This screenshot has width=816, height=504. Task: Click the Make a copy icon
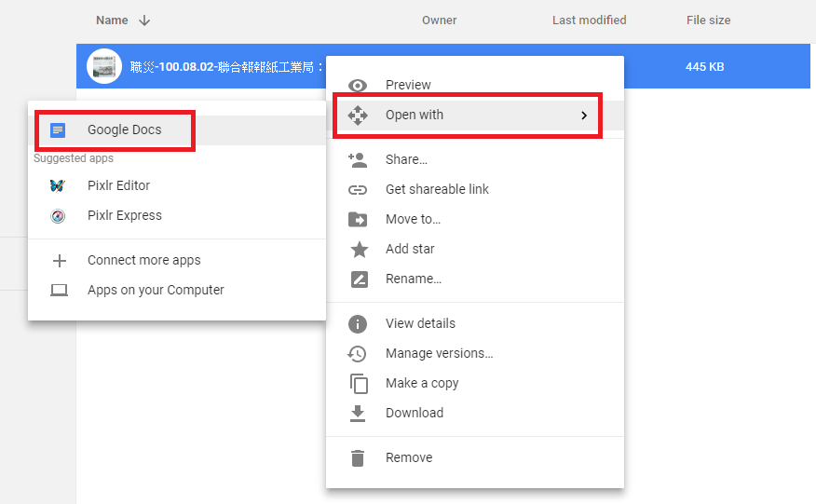(x=359, y=384)
